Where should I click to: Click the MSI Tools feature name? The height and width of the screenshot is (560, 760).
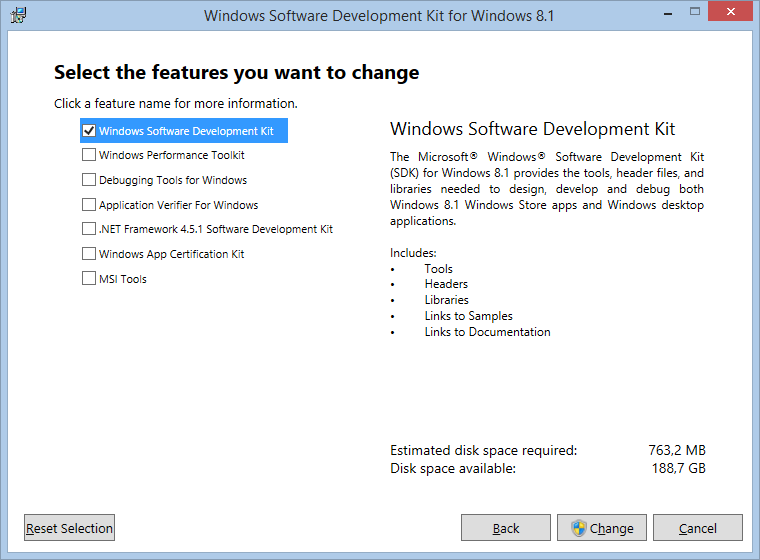[x=123, y=279]
